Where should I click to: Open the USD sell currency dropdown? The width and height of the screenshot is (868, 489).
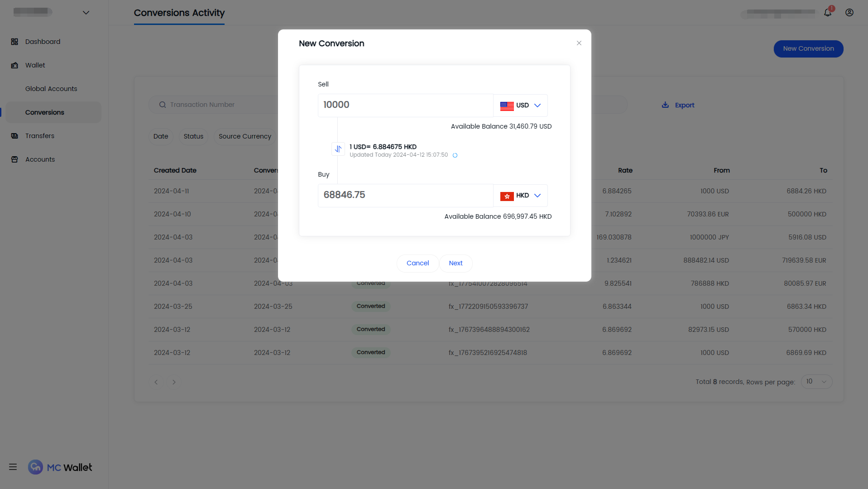(520, 105)
